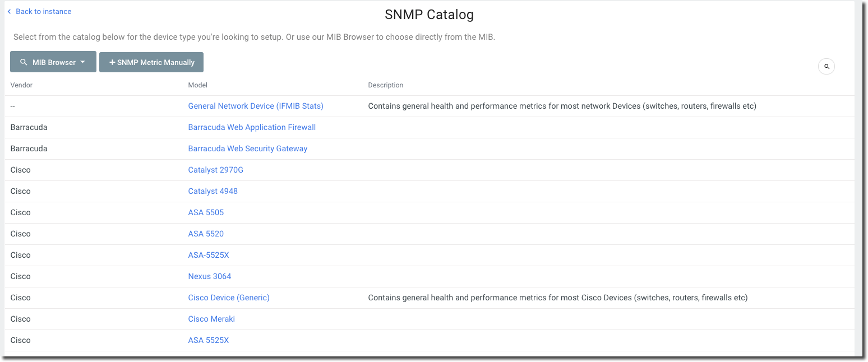Click the Model column header
This screenshot has height=362, width=868.
click(x=198, y=85)
